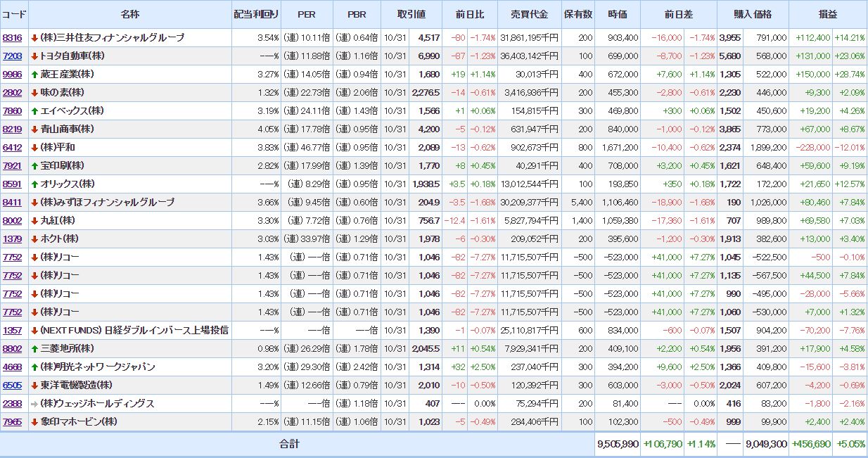Click the green up arrow beside 蔵王産業

34,75
